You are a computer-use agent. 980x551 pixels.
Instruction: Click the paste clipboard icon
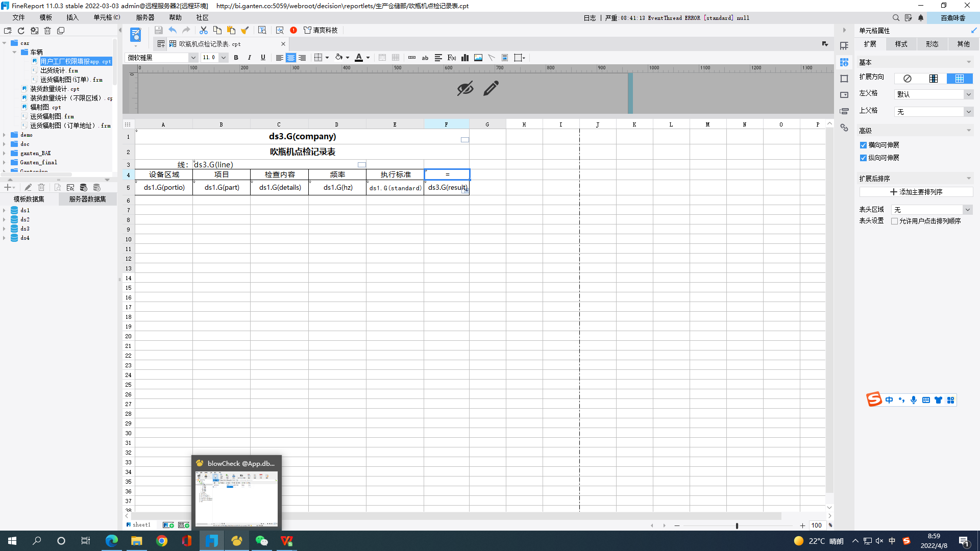(231, 30)
